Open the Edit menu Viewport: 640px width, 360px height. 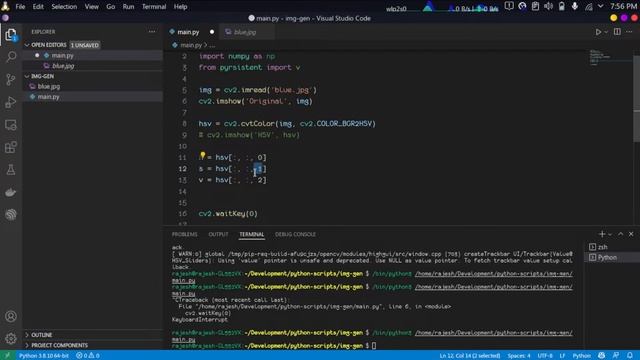click(38, 7)
